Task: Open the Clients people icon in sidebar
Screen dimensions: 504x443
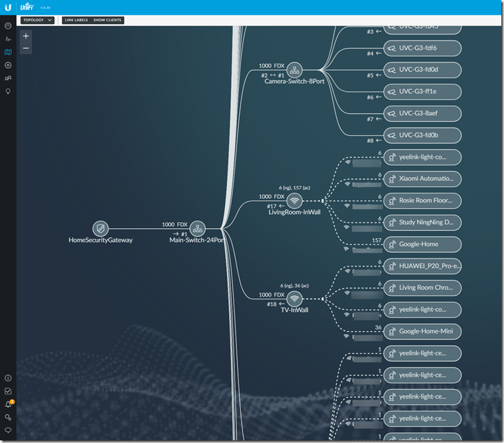Action: [x=8, y=78]
